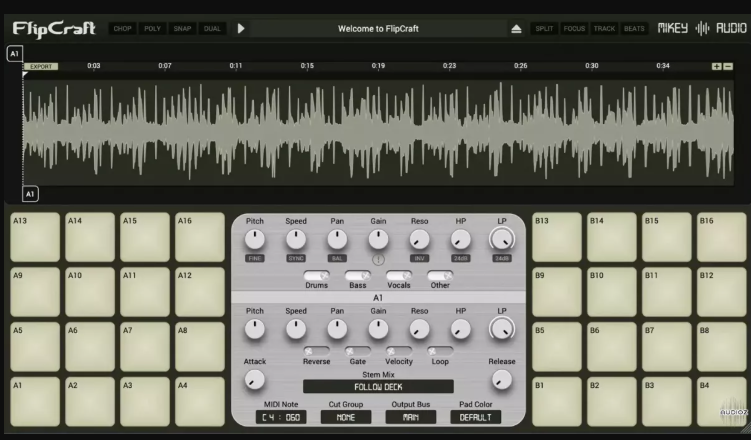Toggle the Vocals stem switch

point(399,275)
